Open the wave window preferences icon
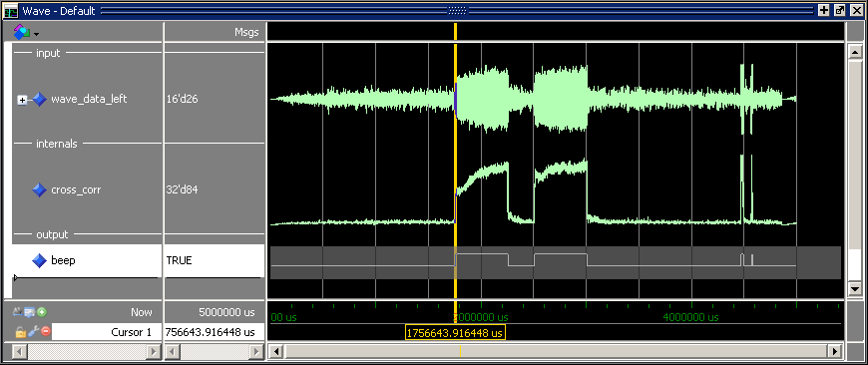This screenshot has width=868, height=365. coord(29,312)
